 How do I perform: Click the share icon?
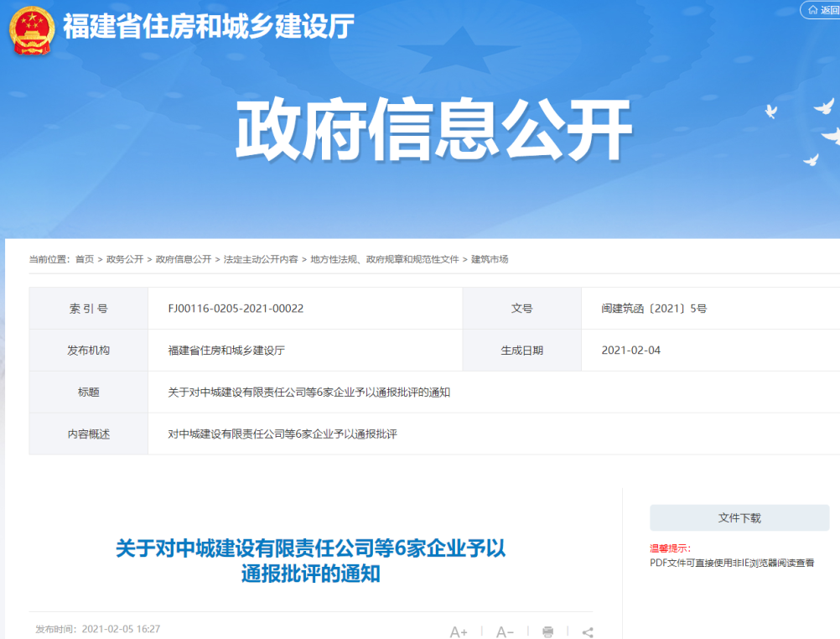click(x=588, y=631)
